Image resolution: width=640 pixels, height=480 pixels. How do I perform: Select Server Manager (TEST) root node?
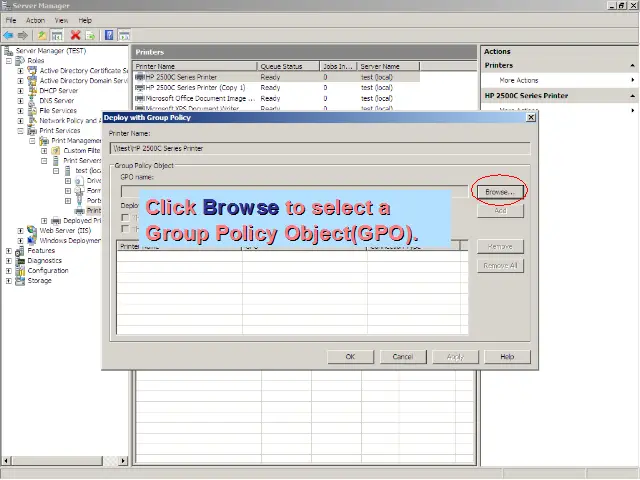[51, 51]
